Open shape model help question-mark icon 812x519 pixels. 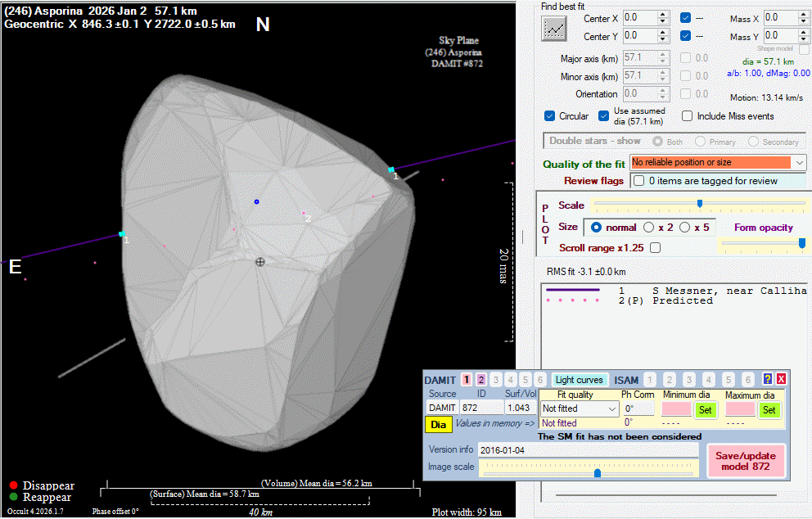(x=767, y=380)
